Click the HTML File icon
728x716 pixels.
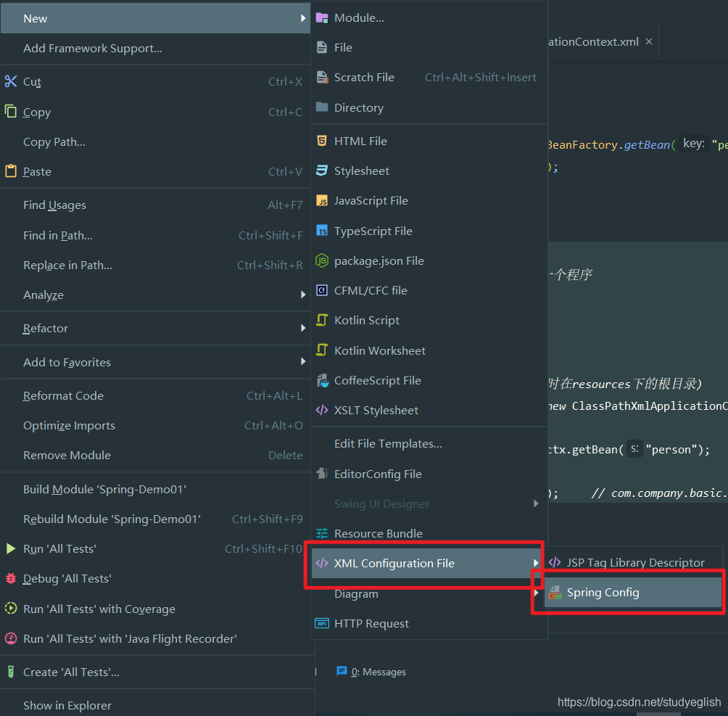point(322,141)
